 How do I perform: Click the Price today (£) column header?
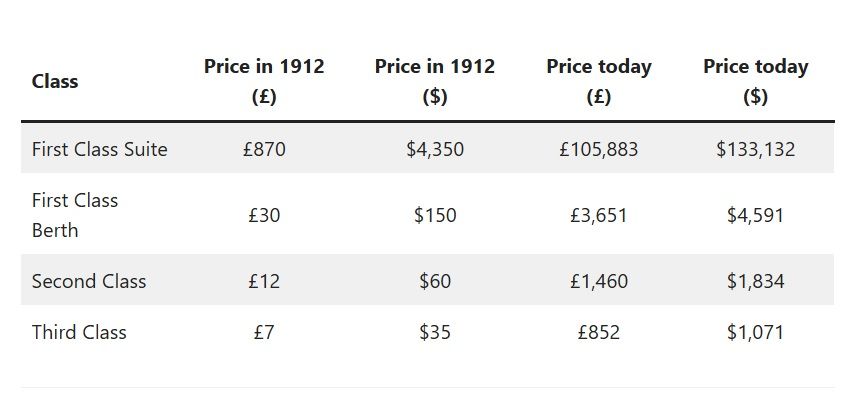(x=599, y=82)
